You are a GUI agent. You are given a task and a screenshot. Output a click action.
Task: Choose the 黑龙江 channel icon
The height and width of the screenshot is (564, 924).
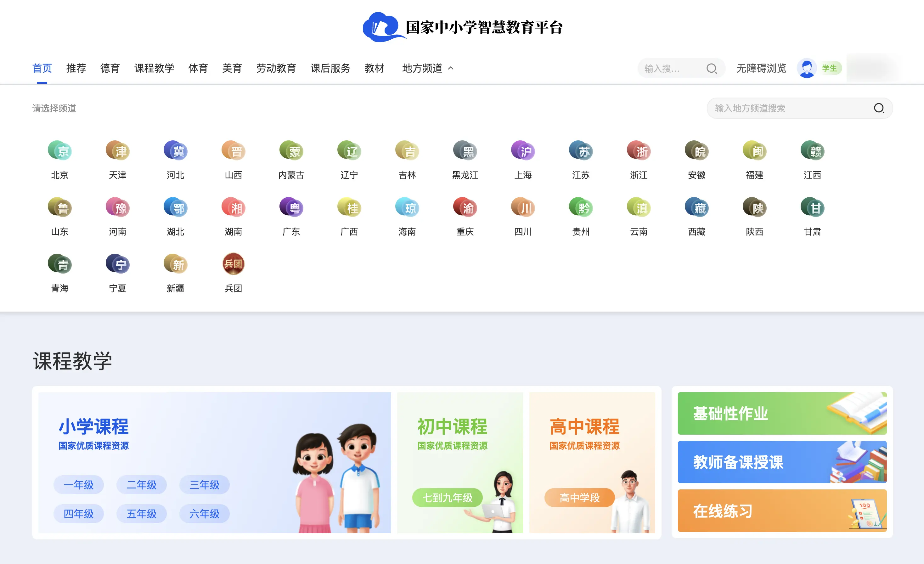pos(465,151)
